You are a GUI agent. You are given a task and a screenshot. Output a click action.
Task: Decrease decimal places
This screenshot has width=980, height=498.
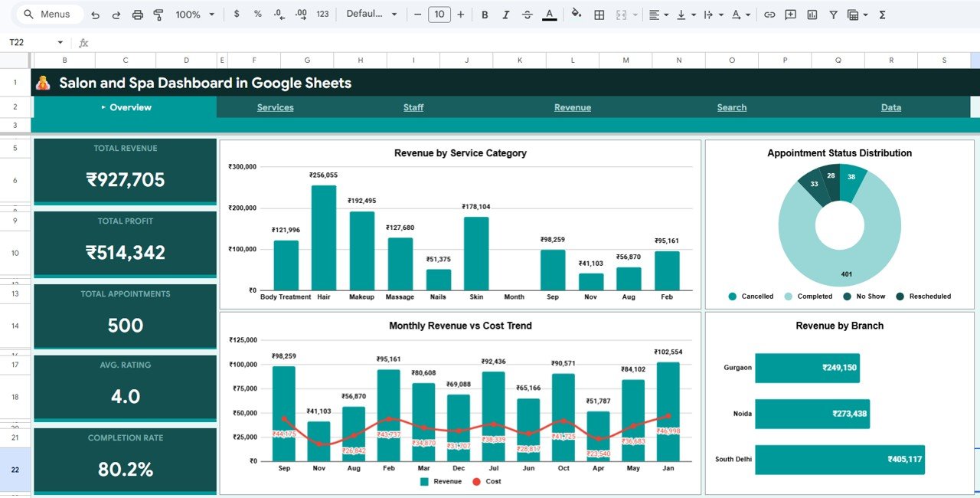(278, 14)
